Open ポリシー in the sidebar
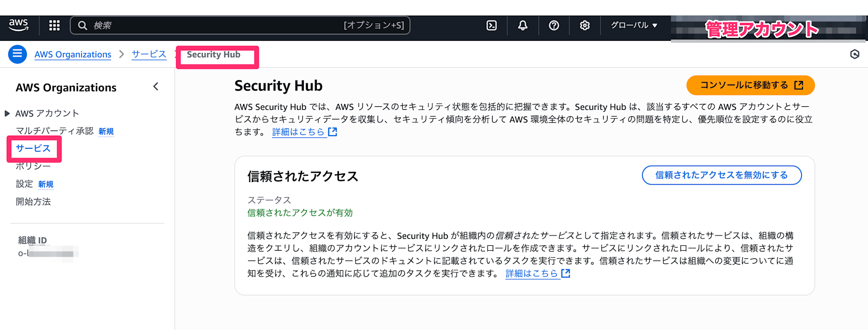 [x=33, y=166]
